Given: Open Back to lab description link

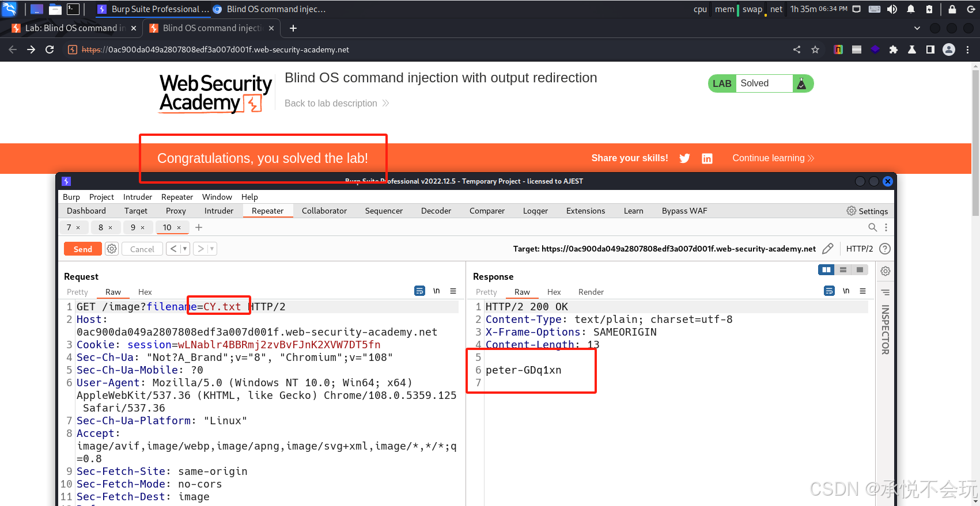Looking at the screenshot, I should [x=336, y=103].
